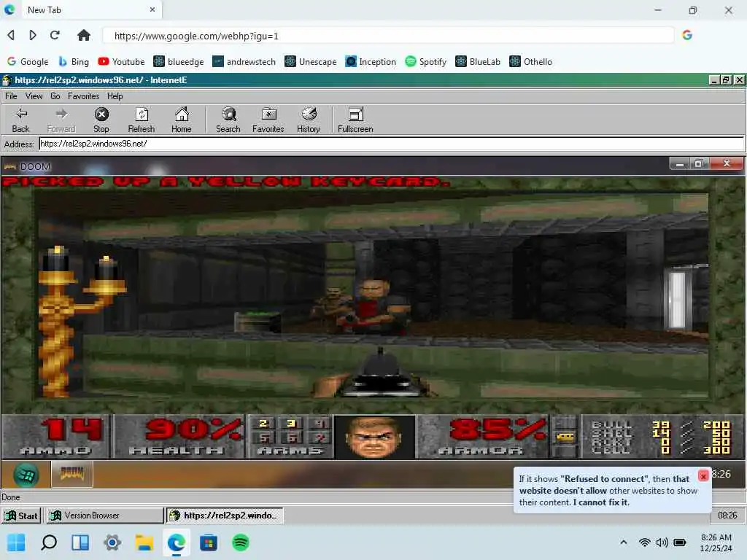The width and height of the screenshot is (747, 560).
Task: Click the Favorites toolbar button
Action: (268, 120)
